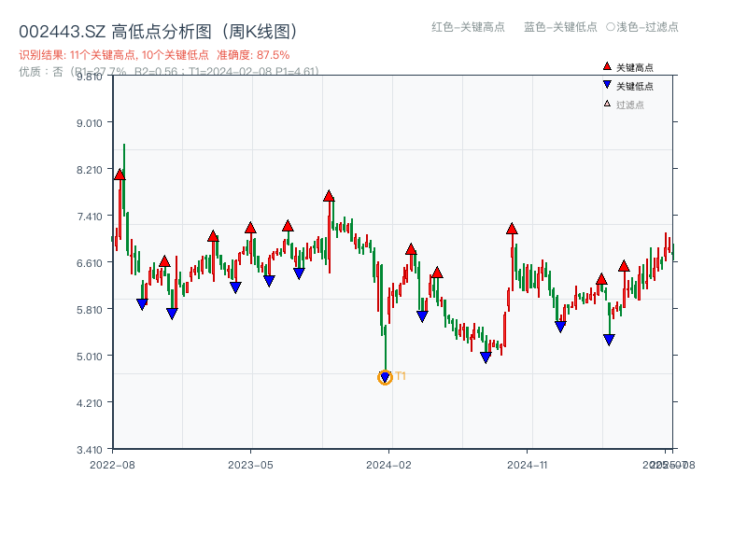The image size is (747, 560).
Task: Click hollow triangle icon in 过滤点 legend
Action: [x=607, y=104]
